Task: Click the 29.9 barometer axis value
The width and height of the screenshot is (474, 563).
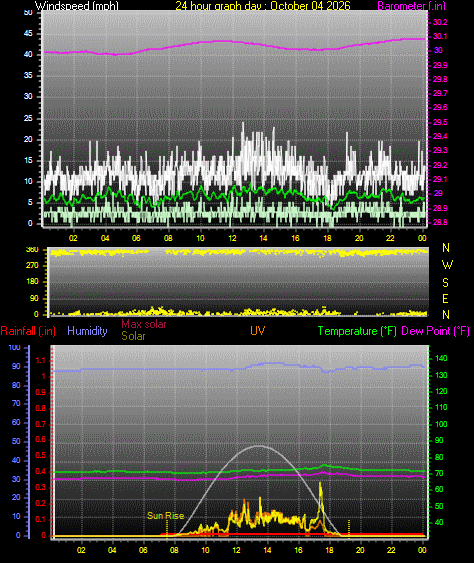Action: (x=440, y=65)
